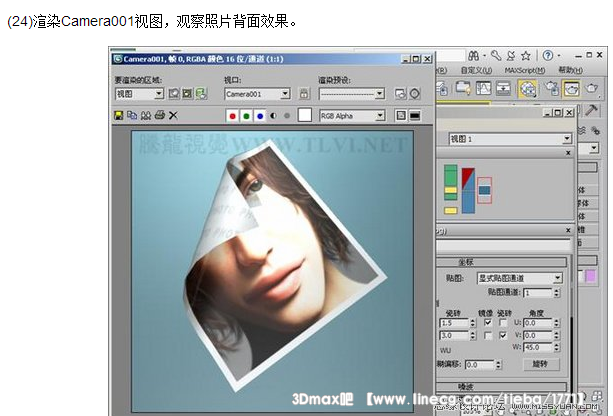Click the white color swatch in render window

[x=304, y=116]
